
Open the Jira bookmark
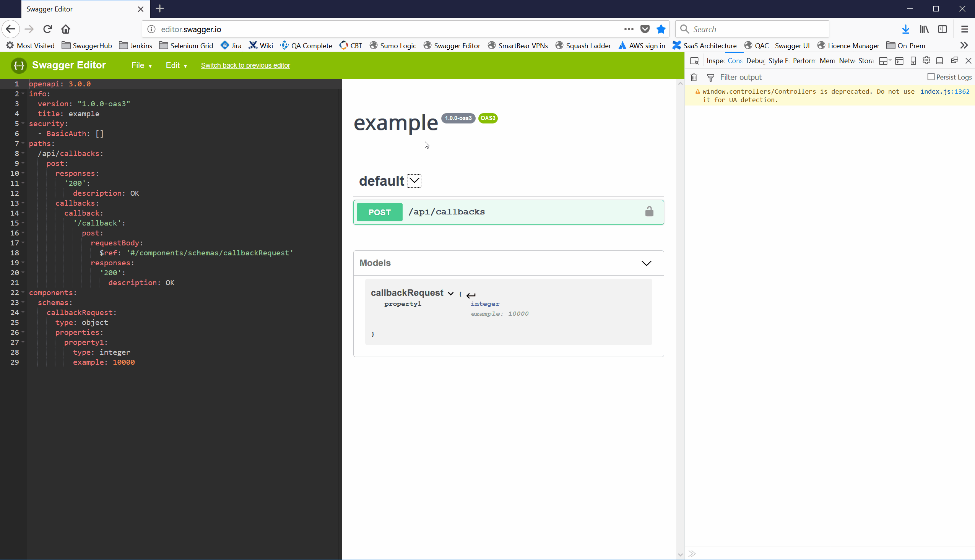pyautogui.click(x=231, y=45)
